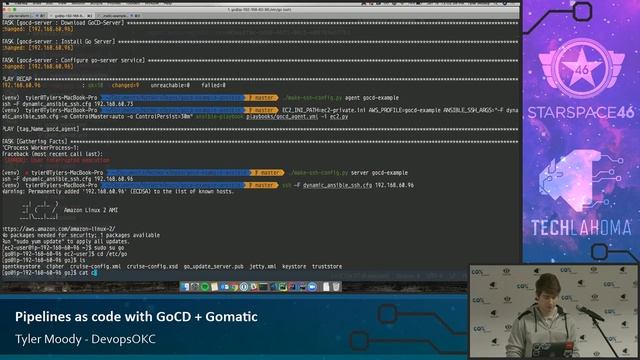Click the 'keystore' entry in ls output
Viewport: 640px width, 360px height.
pos(294,267)
